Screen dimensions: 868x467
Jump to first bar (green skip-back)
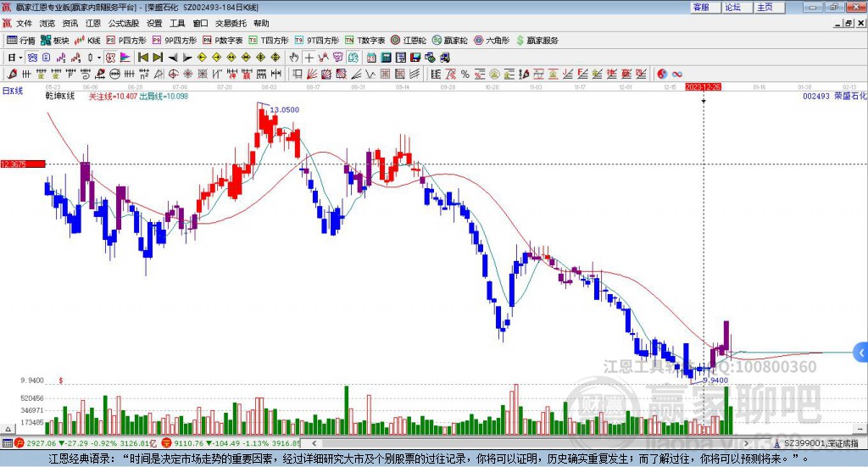pyautogui.click(x=143, y=58)
